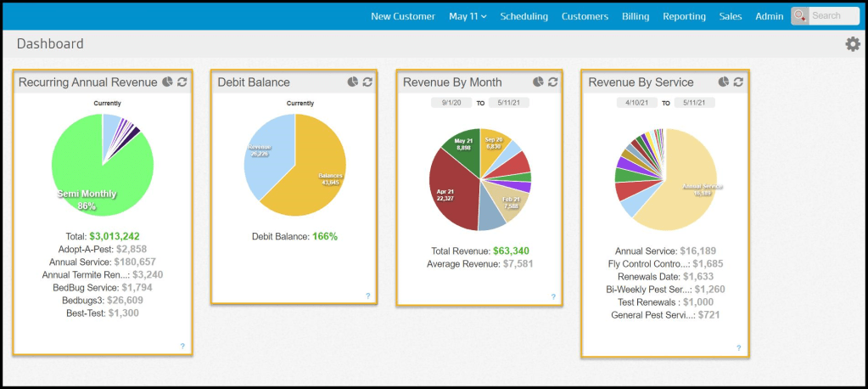Viewport: 868px width, 389px height.
Task: Refresh the Revenue By Service widget
Action: point(738,82)
